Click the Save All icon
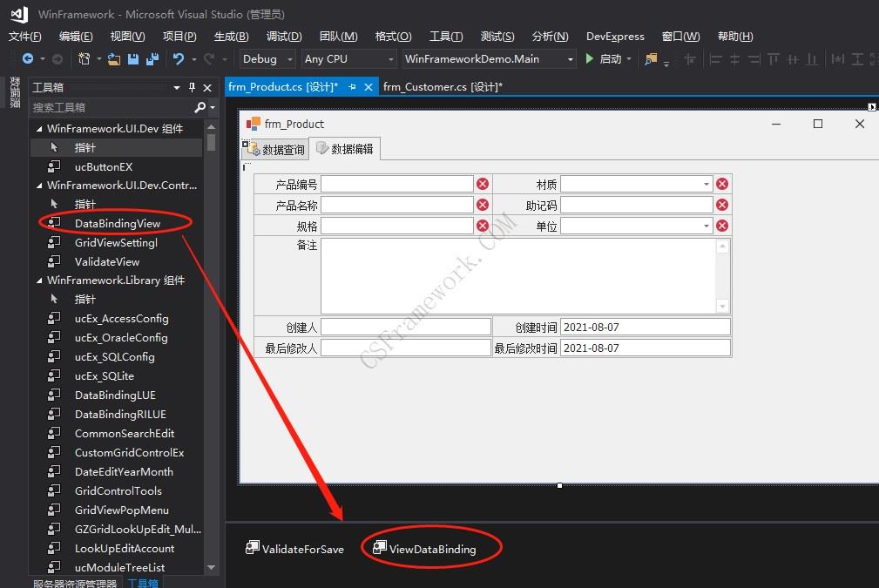Viewport: 879px width, 588px height. click(153, 58)
